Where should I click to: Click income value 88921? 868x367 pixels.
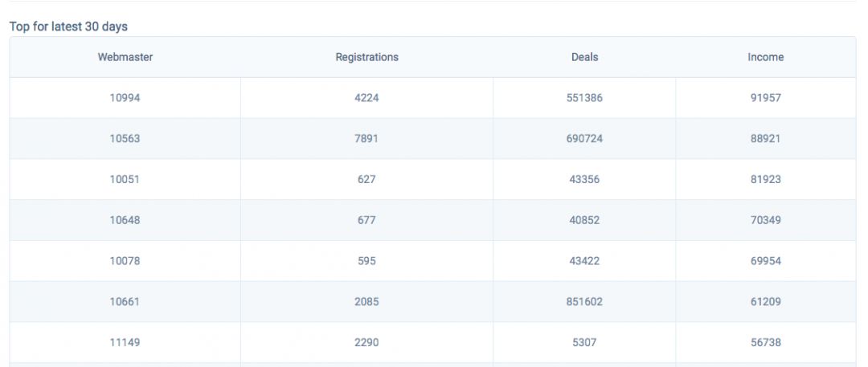tap(766, 138)
